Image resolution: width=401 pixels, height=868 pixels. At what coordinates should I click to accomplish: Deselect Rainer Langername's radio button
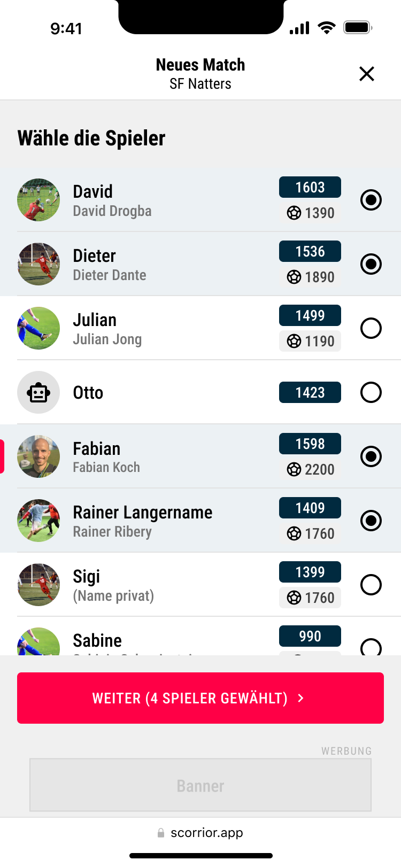pos(371,521)
